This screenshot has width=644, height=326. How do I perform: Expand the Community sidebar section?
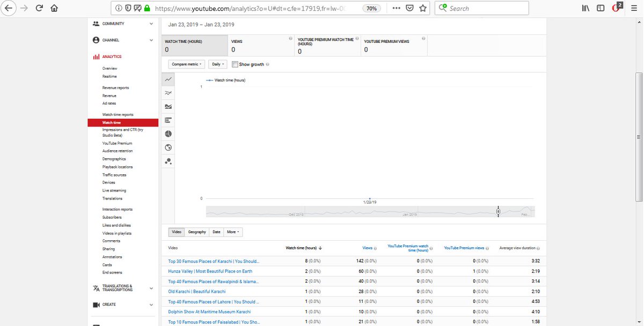[123, 24]
